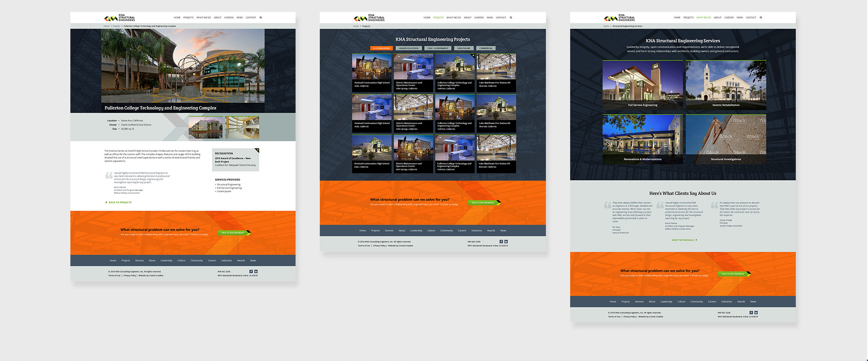
Task: Open the LinkedIn icon in the left page footer
Action: [256, 271]
